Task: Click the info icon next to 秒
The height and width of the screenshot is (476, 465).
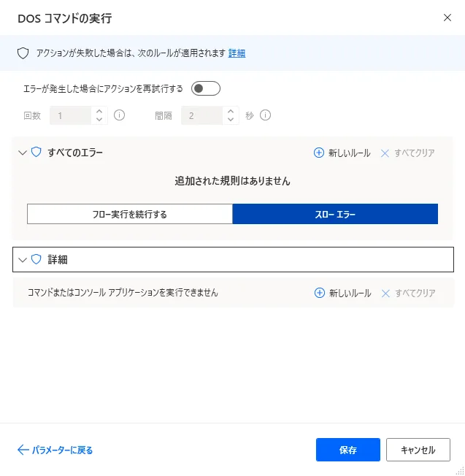Action: pyautogui.click(x=266, y=115)
